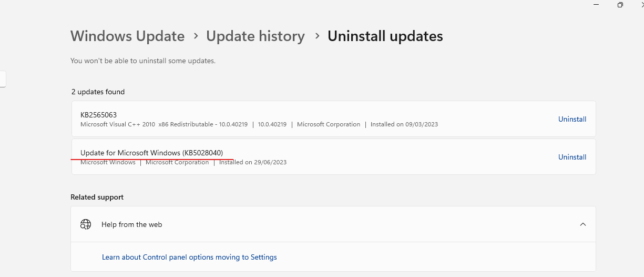Click the Installed on 29/06/2023 detail text
This screenshot has width=644, height=277.
pos(253,162)
